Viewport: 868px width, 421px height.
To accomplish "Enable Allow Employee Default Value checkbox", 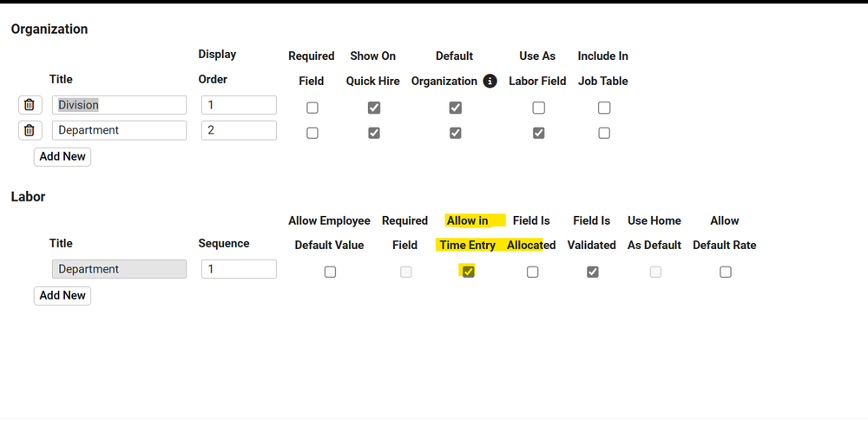I will [330, 272].
